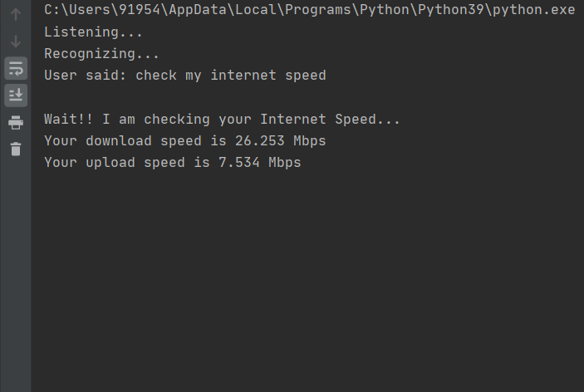The height and width of the screenshot is (392, 584).
Task: Print the console output via printer icon
Action: click(16, 122)
